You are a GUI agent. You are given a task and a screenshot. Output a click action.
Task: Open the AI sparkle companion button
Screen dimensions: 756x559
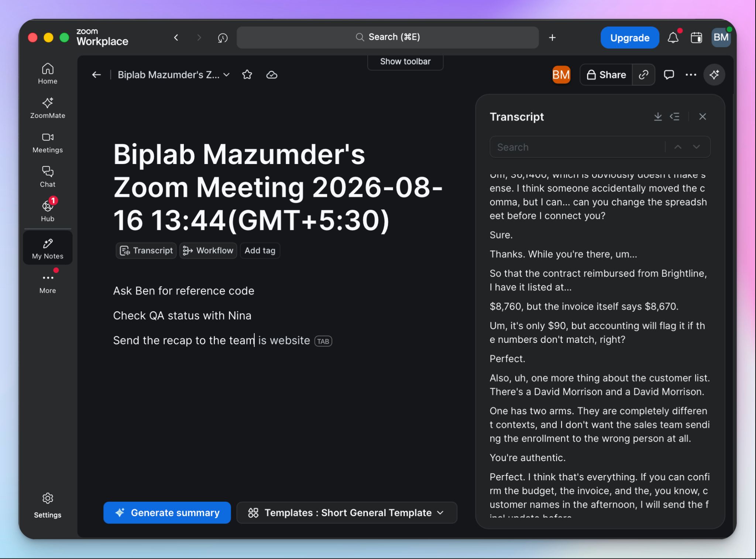click(714, 75)
